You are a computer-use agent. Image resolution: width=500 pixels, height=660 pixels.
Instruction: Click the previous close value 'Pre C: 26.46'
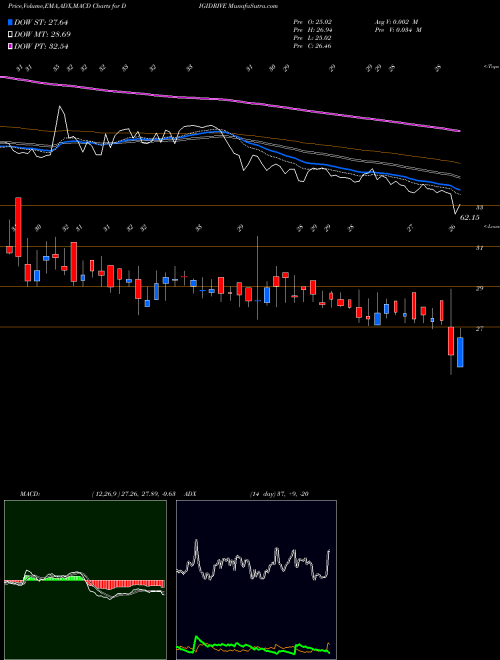[313, 46]
